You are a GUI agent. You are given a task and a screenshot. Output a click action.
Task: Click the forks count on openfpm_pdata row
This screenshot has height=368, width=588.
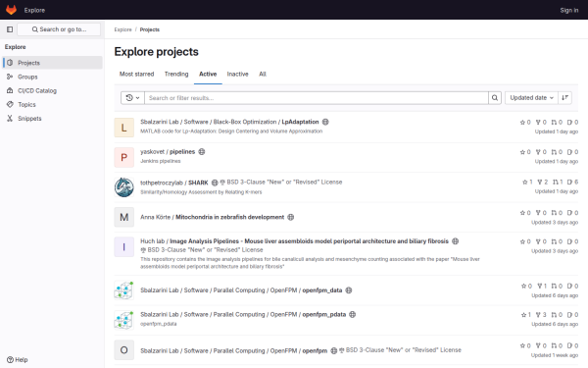(x=541, y=314)
